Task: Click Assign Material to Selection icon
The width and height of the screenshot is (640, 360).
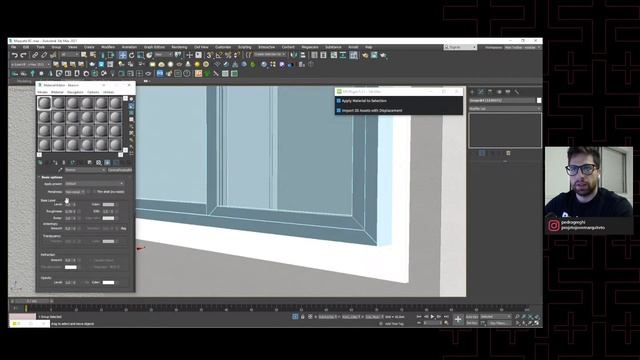Action: click(x=55, y=162)
